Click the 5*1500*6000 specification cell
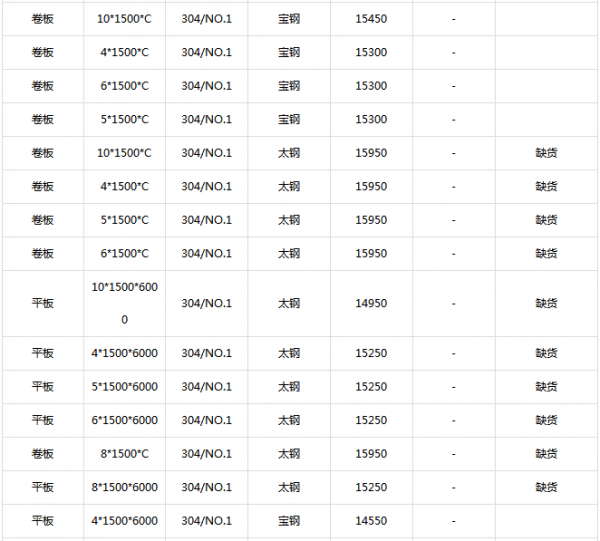This screenshot has width=600, height=541. pyautogui.click(x=124, y=387)
